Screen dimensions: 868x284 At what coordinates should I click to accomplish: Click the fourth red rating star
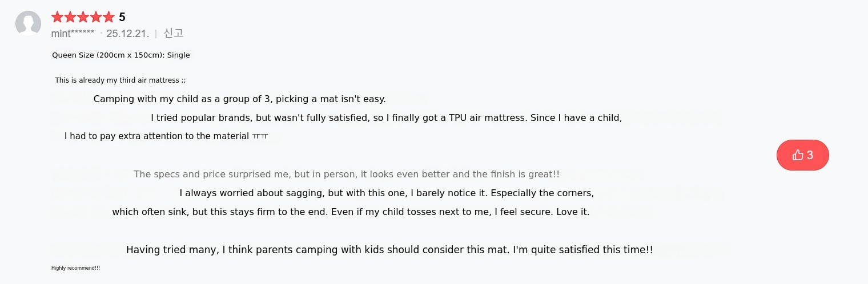coord(95,17)
